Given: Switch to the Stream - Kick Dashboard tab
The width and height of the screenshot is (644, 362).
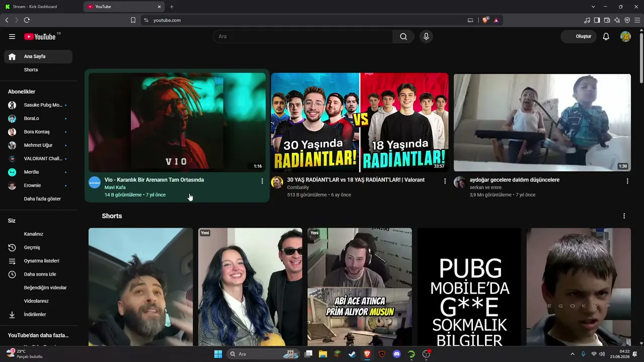Looking at the screenshot, I should click(x=41, y=7).
